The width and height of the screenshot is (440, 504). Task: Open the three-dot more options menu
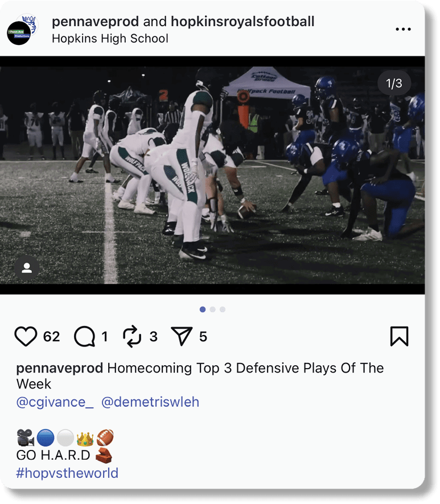403,29
